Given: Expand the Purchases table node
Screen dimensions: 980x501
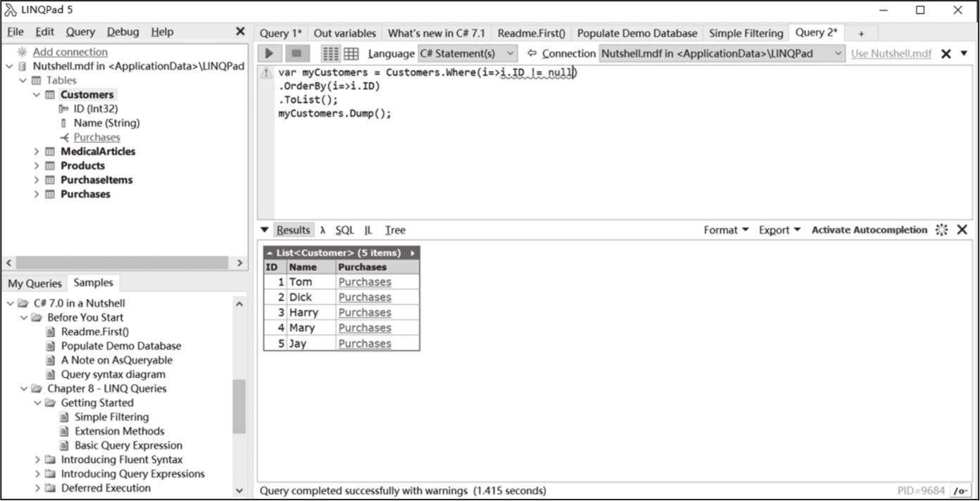Looking at the screenshot, I should click(x=37, y=194).
